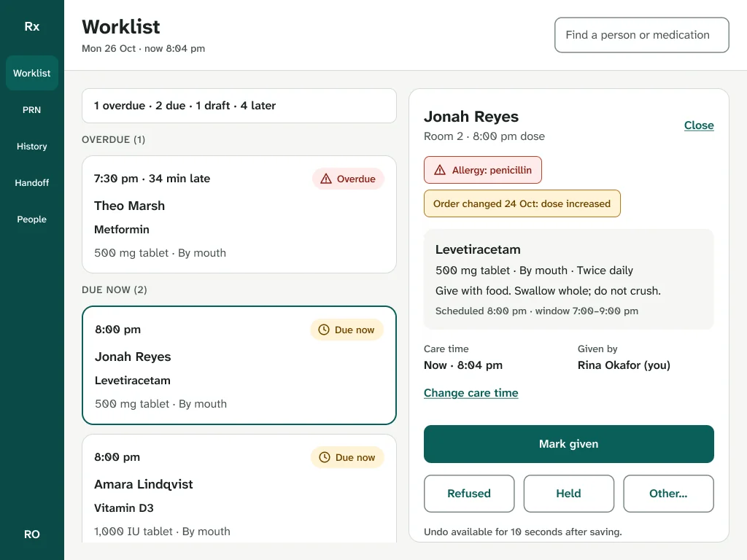Click the Worklist page title

click(121, 27)
